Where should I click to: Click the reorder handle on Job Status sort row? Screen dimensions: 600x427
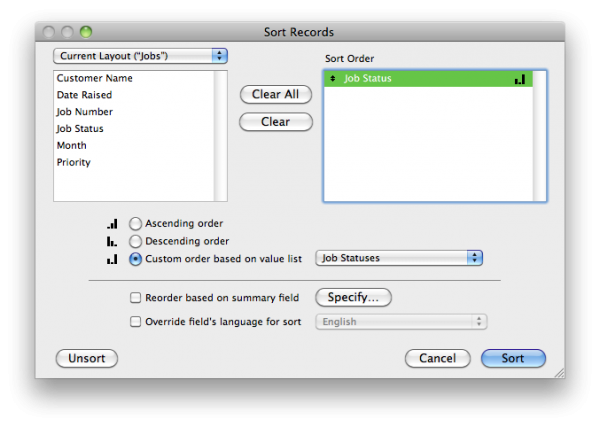(x=333, y=78)
